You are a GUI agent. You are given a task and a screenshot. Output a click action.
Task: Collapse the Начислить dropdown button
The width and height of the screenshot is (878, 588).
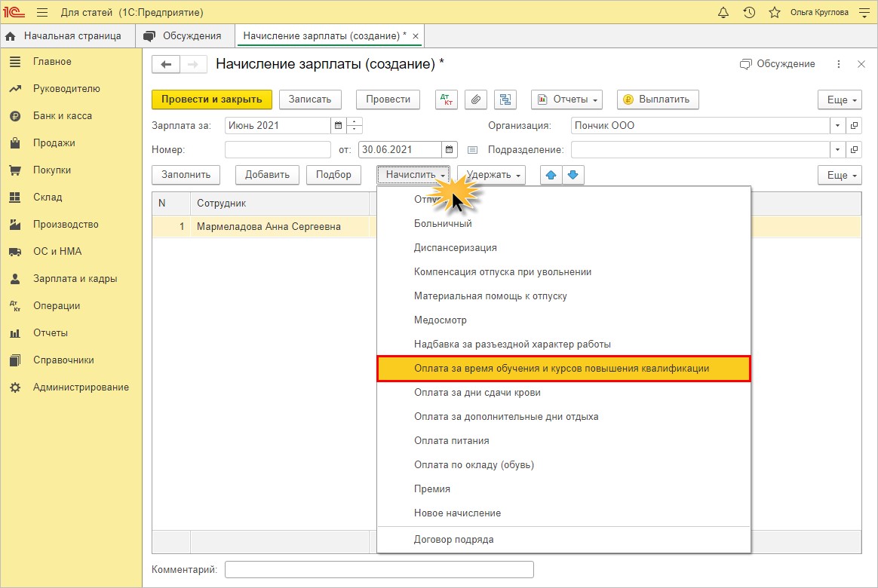click(414, 175)
